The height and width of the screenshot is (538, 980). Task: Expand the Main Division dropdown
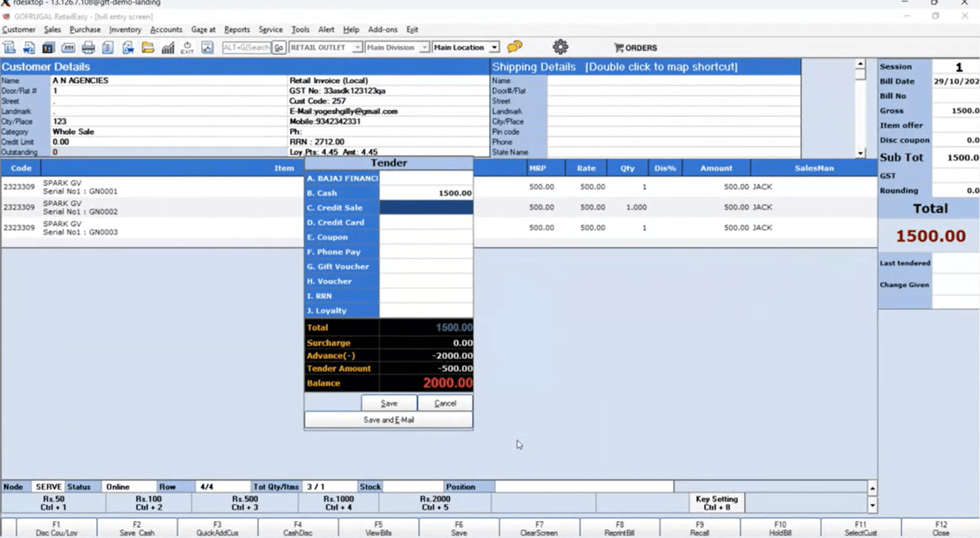[x=424, y=48]
